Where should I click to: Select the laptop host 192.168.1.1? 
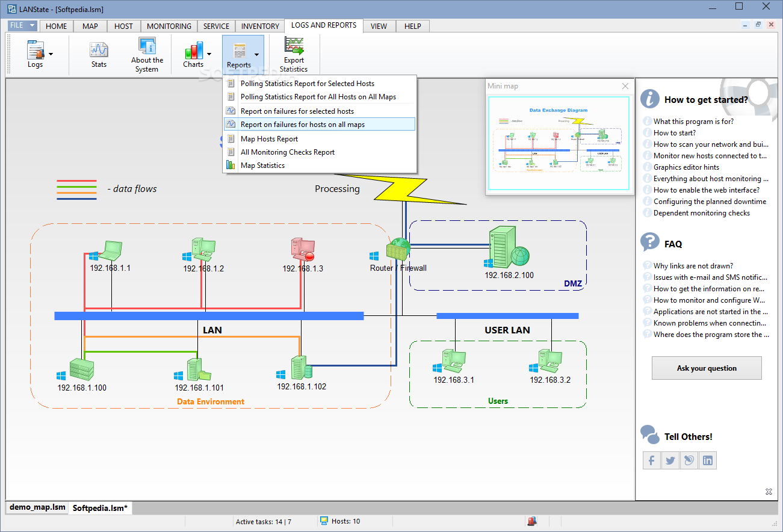pyautogui.click(x=111, y=250)
